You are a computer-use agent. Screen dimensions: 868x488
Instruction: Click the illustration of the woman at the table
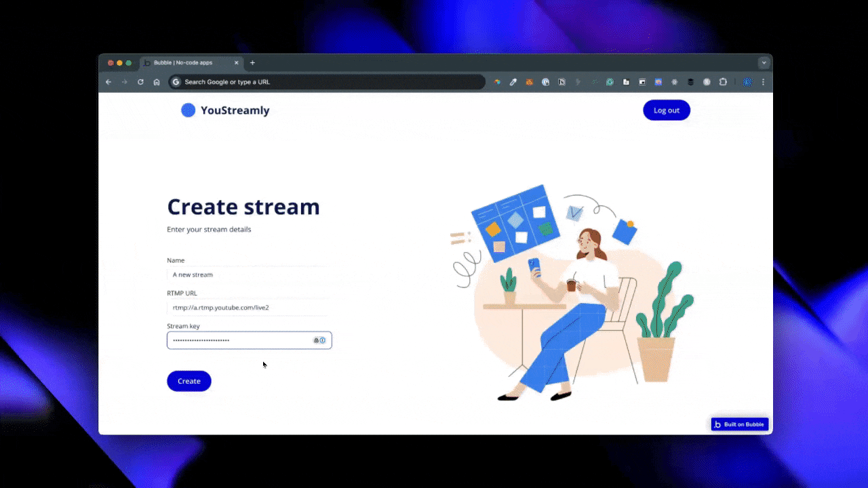pos(573,293)
